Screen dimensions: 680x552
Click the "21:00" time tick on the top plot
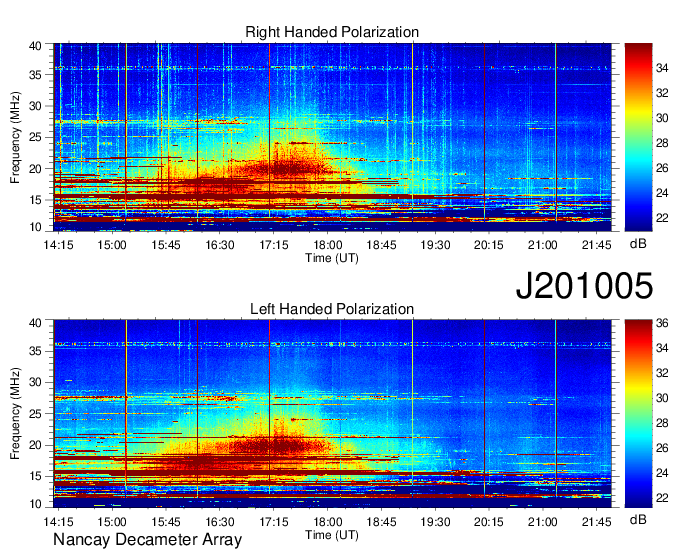(x=543, y=245)
